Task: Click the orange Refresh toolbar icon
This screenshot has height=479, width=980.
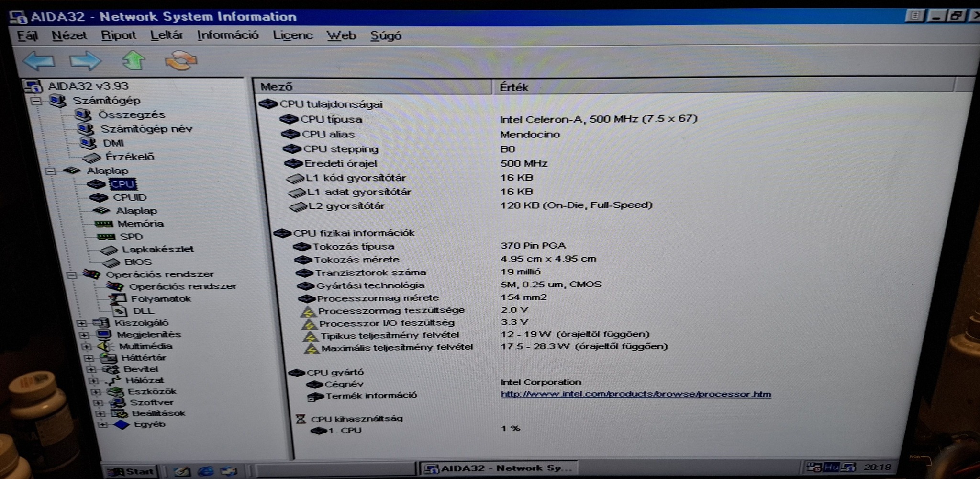Action: click(x=181, y=60)
